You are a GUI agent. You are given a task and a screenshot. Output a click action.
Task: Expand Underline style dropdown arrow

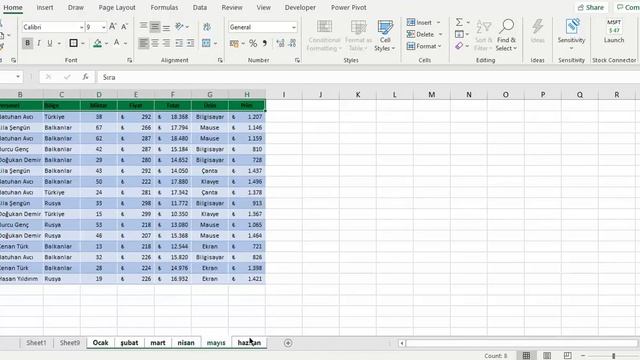pyautogui.click(x=59, y=43)
